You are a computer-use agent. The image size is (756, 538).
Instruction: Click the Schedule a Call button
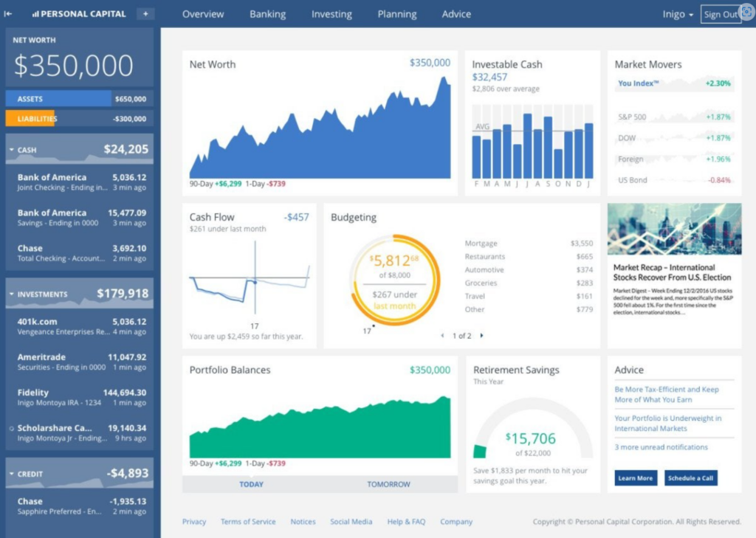(x=690, y=477)
